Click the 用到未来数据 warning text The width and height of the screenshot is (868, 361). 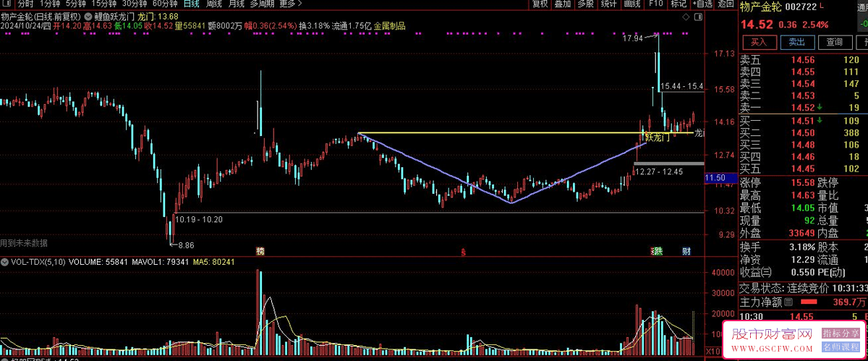click(x=24, y=242)
